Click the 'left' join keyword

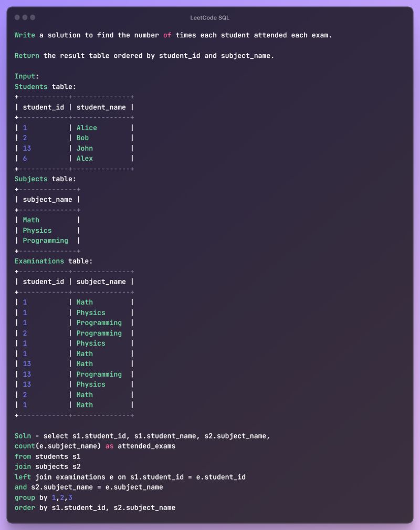23,477
